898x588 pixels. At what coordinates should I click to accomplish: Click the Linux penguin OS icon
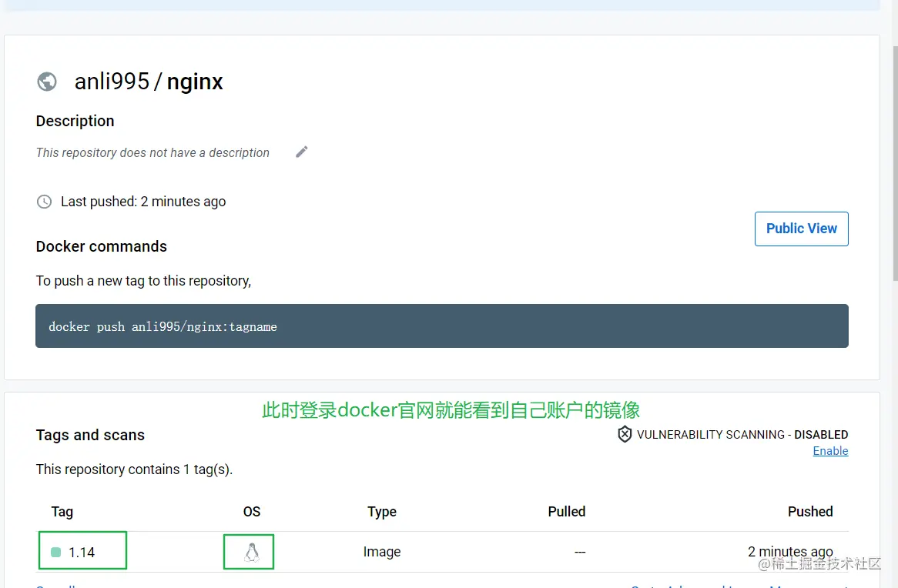(251, 552)
